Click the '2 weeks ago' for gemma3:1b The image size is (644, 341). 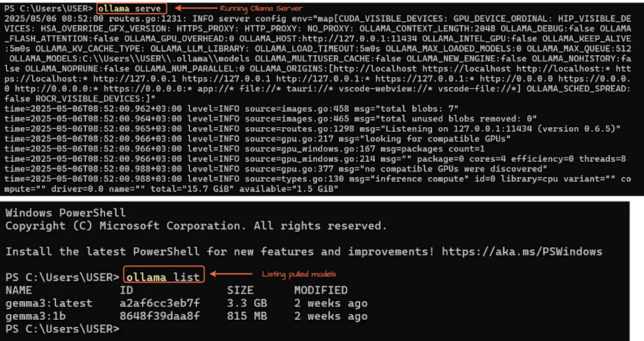pos(331,317)
